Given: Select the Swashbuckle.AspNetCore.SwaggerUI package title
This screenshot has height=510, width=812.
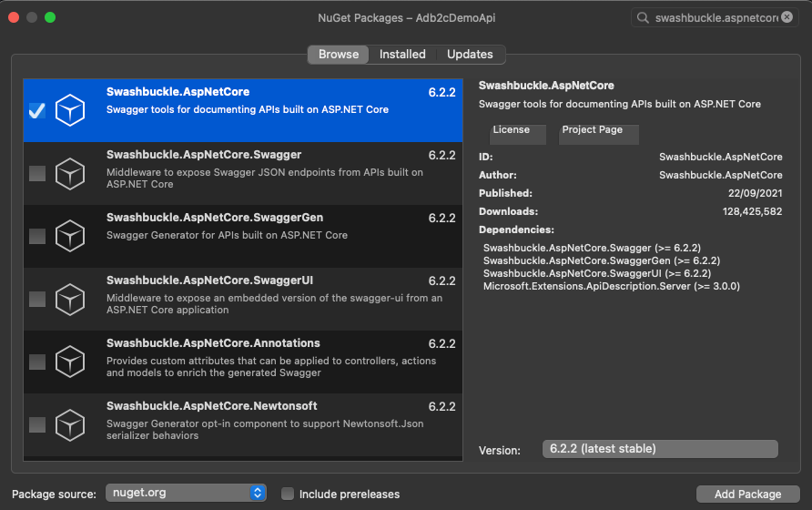Looking at the screenshot, I should click(209, 280).
